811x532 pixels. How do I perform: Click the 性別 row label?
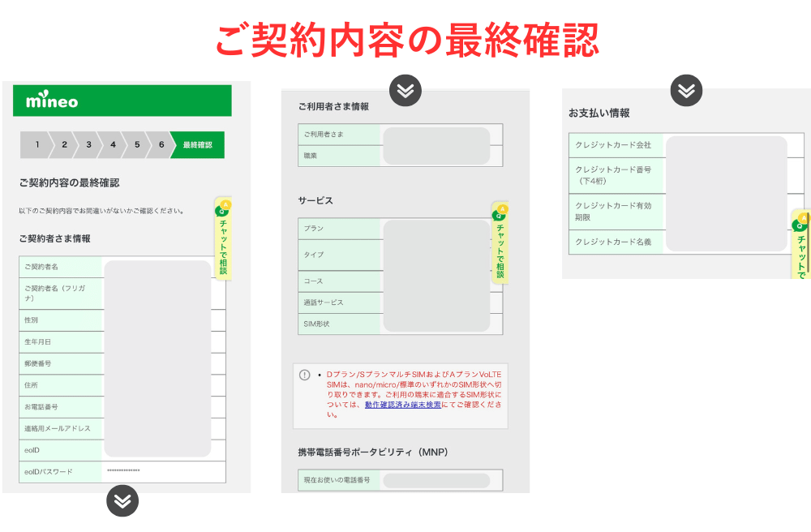click(31, 320)
